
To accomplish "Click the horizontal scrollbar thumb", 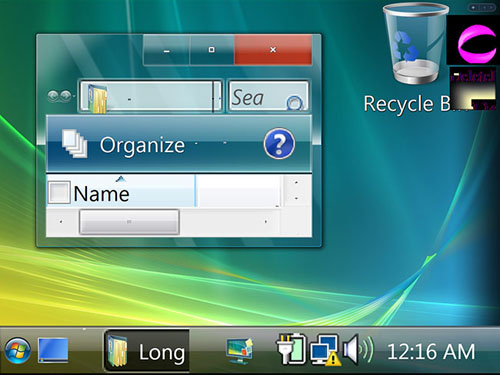I will pos(129,222).
